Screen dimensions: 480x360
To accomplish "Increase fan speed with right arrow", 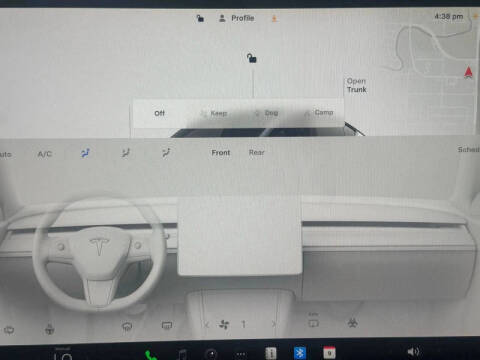I will [274, 324].
